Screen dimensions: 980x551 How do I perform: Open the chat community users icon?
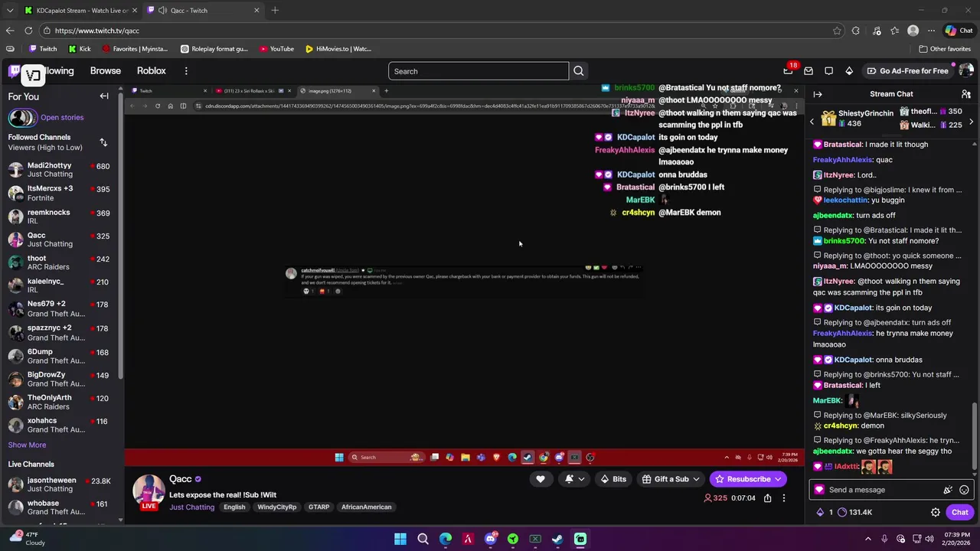[x=966, y=94]
